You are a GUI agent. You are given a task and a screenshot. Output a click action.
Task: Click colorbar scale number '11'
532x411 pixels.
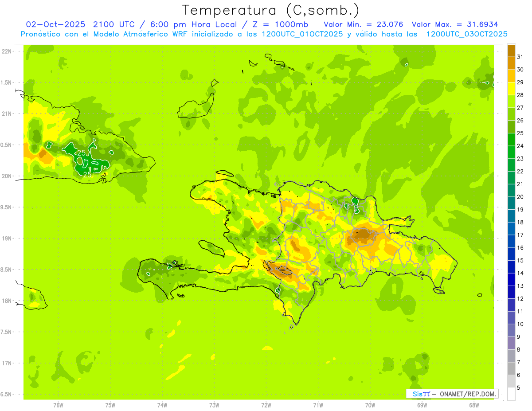pyautogui.click(x=520, y=311)
